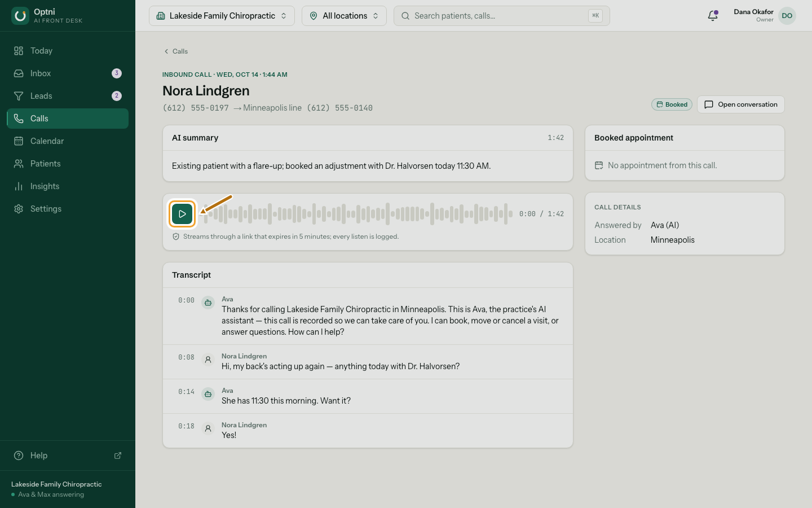Click the Leads count badge
812x508 pixels.
pos(117,96)
